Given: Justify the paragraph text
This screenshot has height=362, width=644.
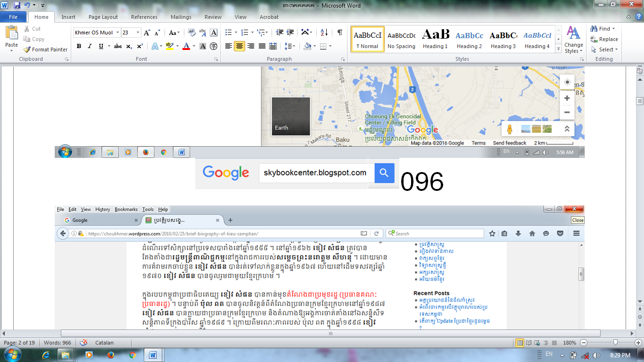Looking at the screenshot, I should pos(262,46).
